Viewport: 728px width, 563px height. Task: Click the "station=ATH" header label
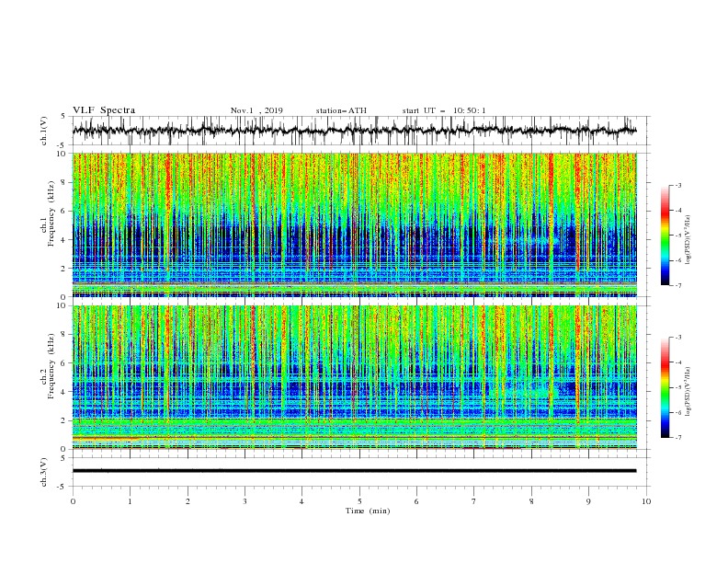pos(341,110)
